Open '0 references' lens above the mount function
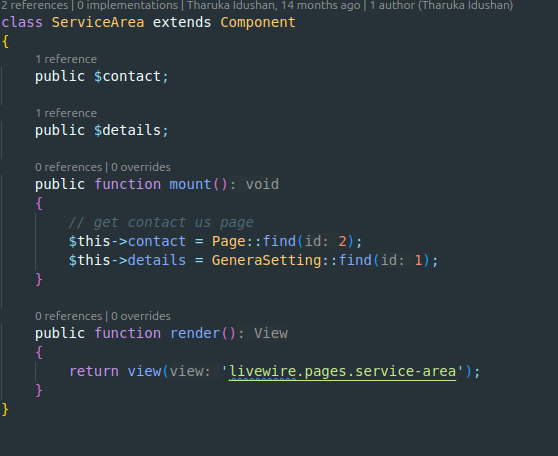This screenshot has width=558, height=456. click(x=69, y=167)
